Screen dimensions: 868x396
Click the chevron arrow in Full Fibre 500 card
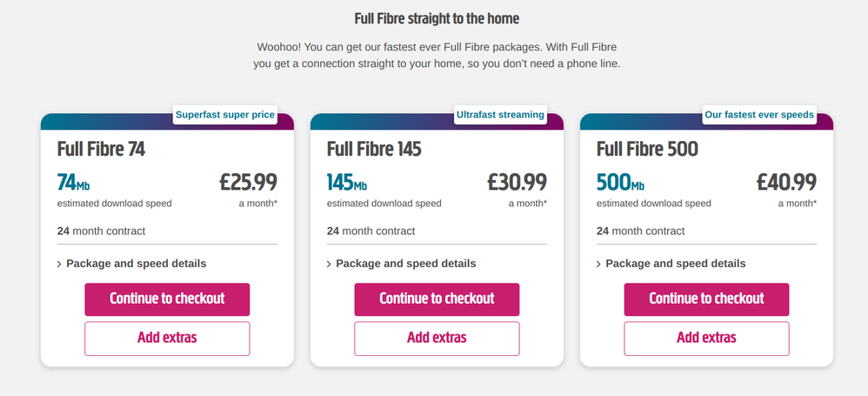598,264
